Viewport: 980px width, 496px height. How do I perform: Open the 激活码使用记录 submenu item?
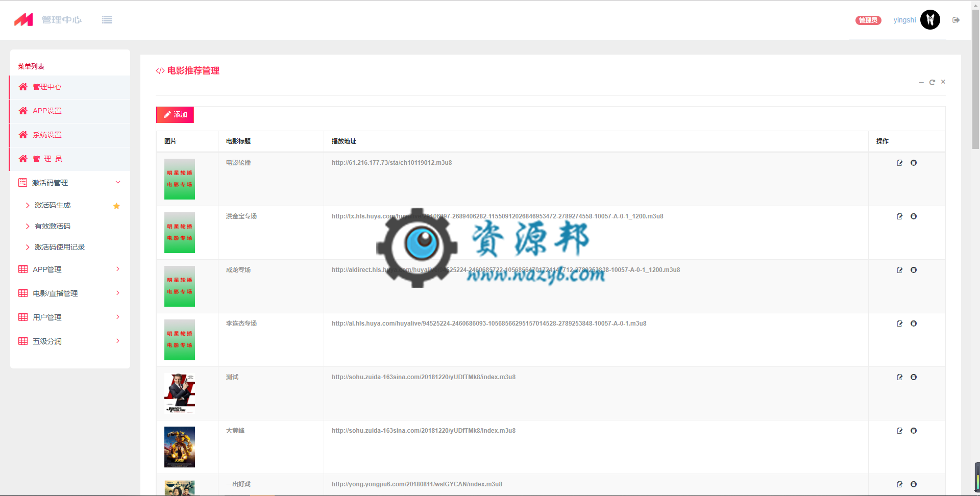coord(60,247)
